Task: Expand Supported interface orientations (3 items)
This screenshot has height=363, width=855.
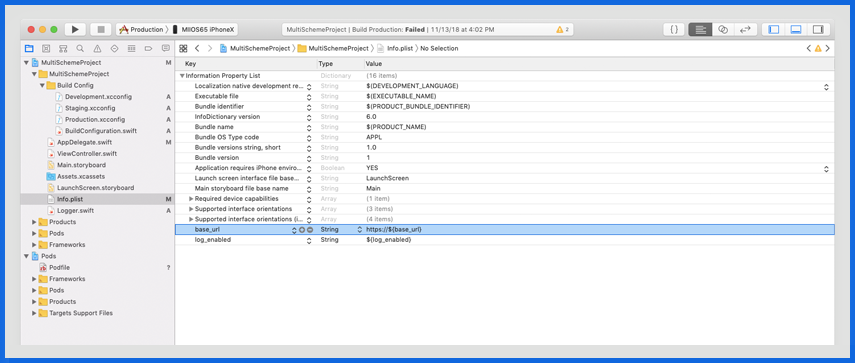Action: [191, 209]
